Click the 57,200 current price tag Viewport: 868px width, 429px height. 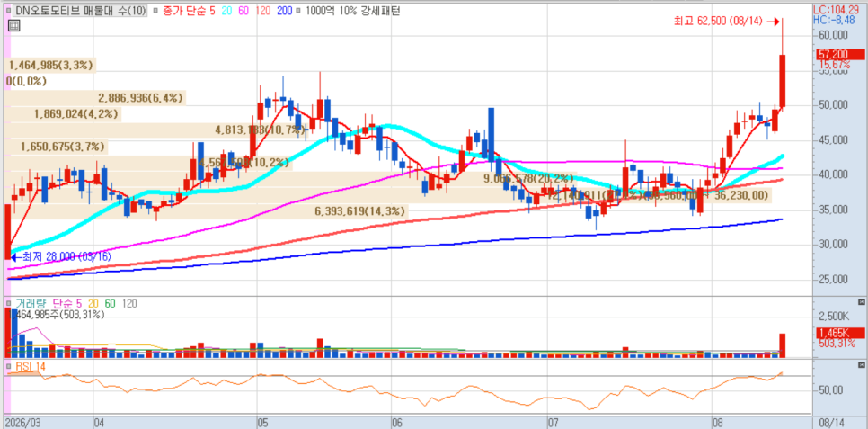pos(839,54)
